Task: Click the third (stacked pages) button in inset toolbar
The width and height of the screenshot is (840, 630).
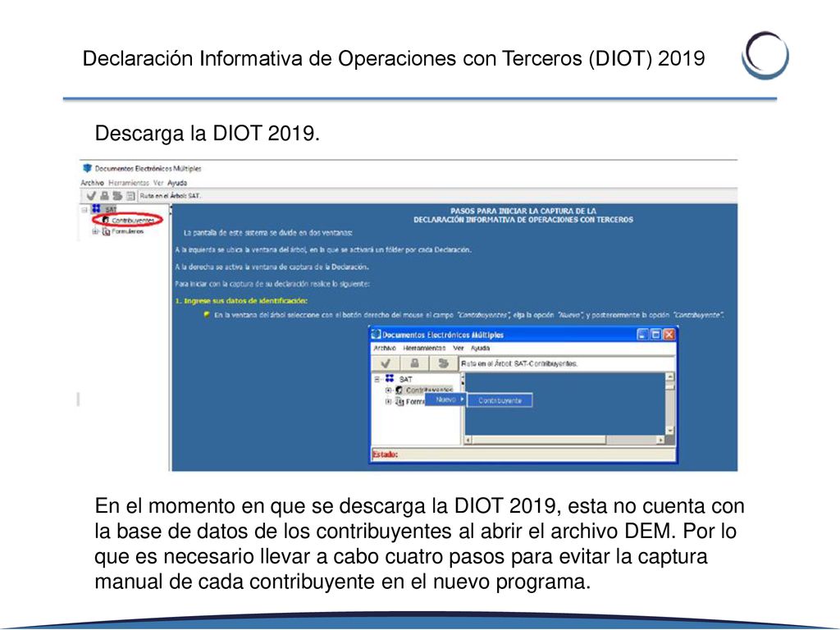Action: 443,363
